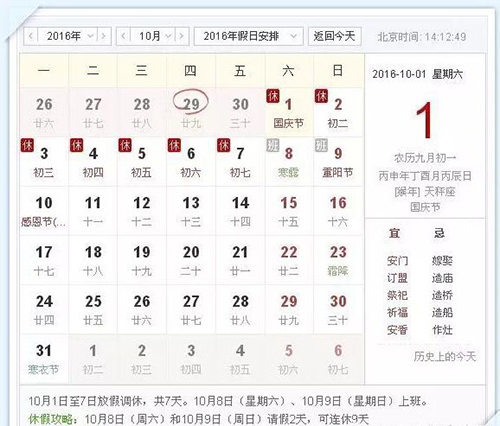The height and width of the screenshot is (426, 500).
Task: Click the 班 badge on October 9
Action: [x=322, y=145]
